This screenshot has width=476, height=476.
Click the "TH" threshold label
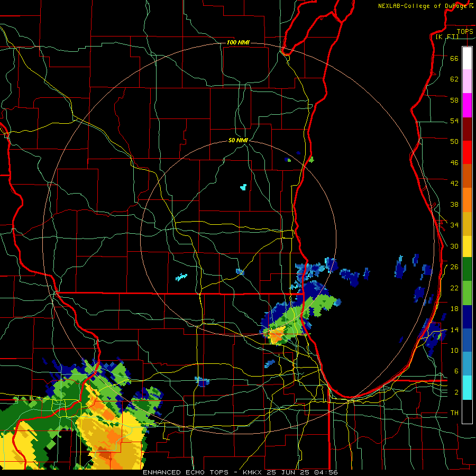[454, 413]
